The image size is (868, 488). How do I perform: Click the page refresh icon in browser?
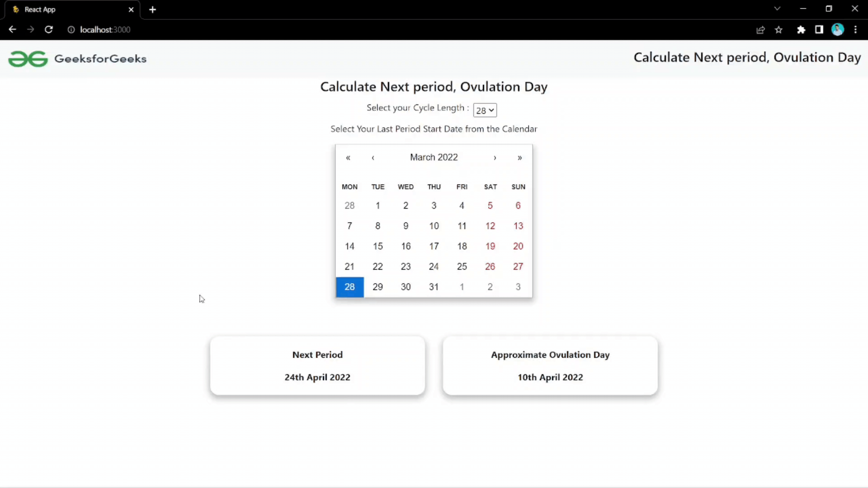[x=49, y=30]
